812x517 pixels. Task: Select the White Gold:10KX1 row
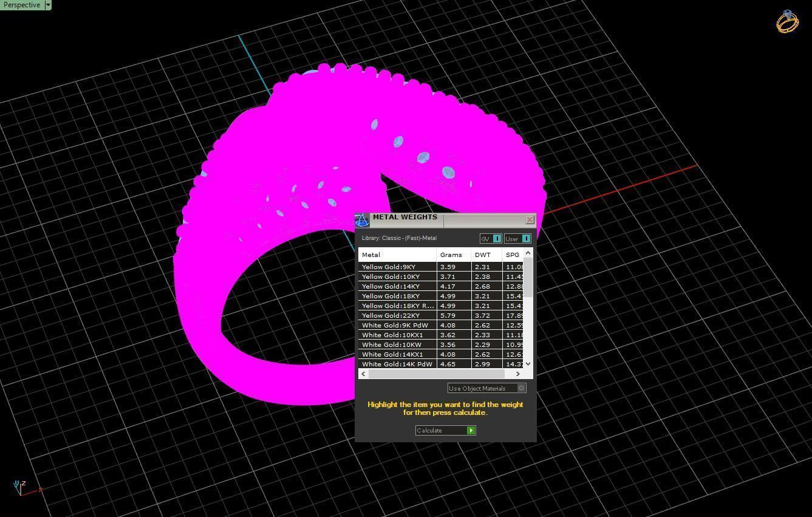coord(441,335)
